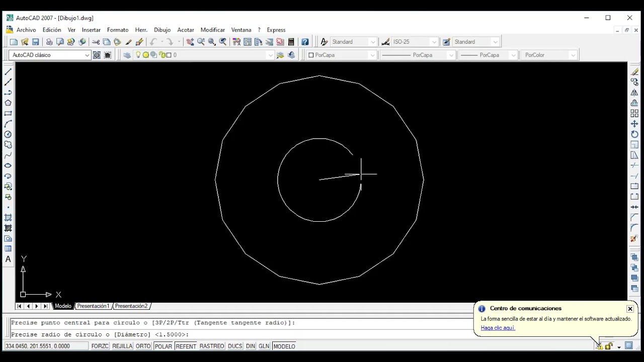Open the QuickCalc calculator icon
Viewport: 644px width, 362px height.
point(291,42)
